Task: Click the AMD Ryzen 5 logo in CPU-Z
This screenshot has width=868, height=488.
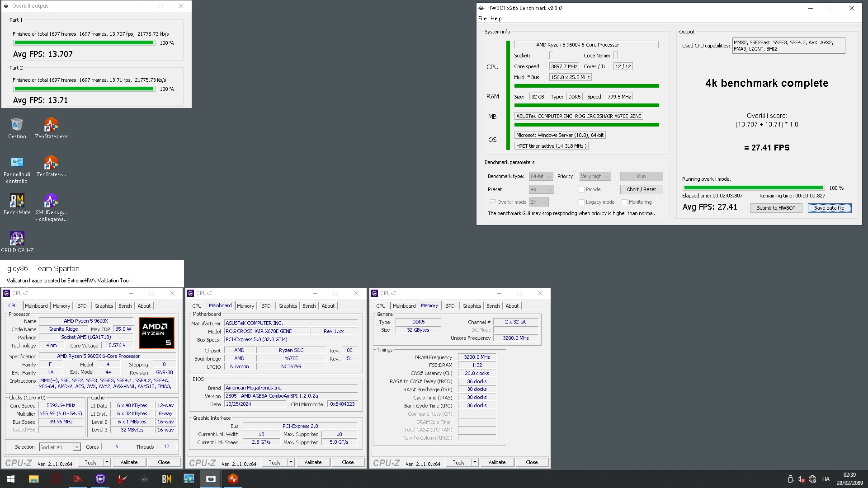Action: (156, 333)
